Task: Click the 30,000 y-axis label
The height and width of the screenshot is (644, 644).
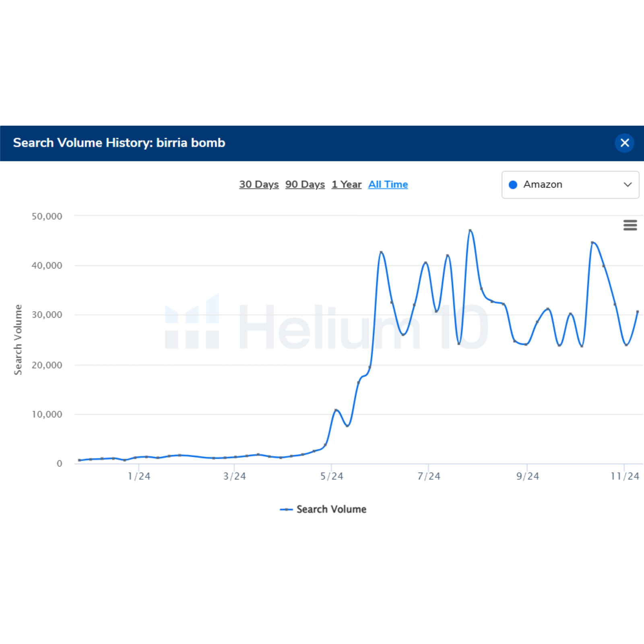Action: (x=47, y=315)
